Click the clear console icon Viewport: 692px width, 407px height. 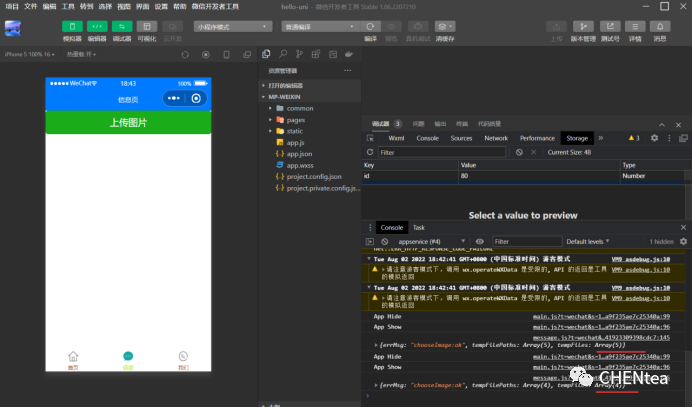pos(385,241)
